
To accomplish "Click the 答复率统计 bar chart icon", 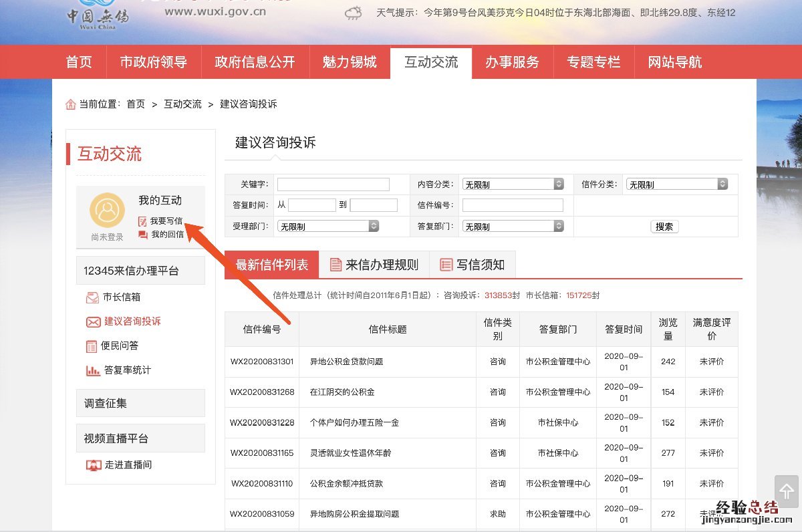I will point(92,370).
